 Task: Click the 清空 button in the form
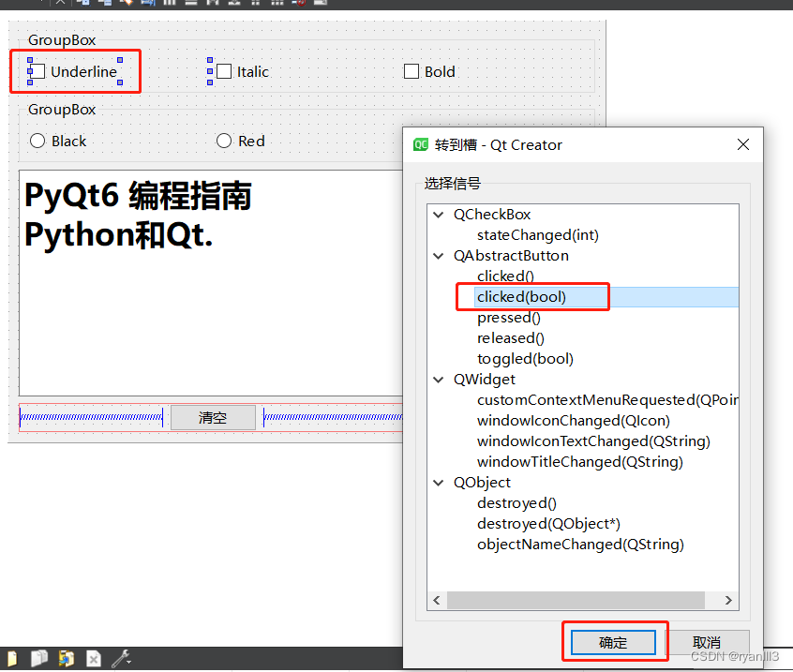[x=213, y=417]
